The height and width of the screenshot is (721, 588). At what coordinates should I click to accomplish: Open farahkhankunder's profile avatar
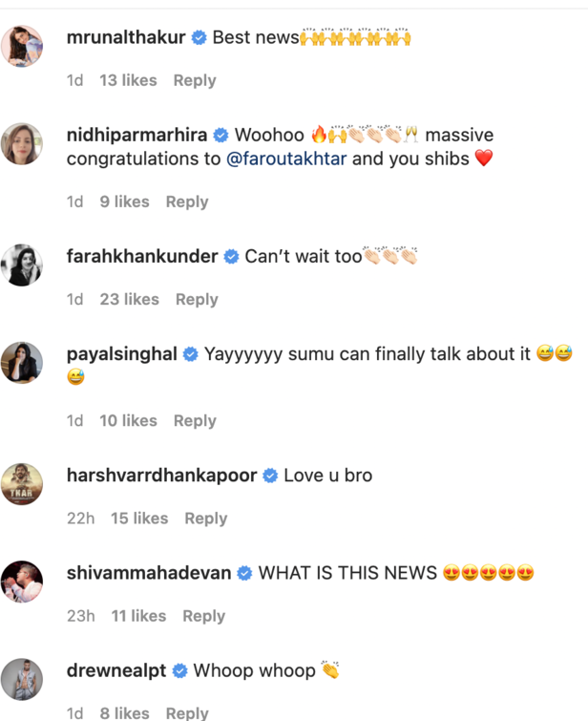point(22,265)
